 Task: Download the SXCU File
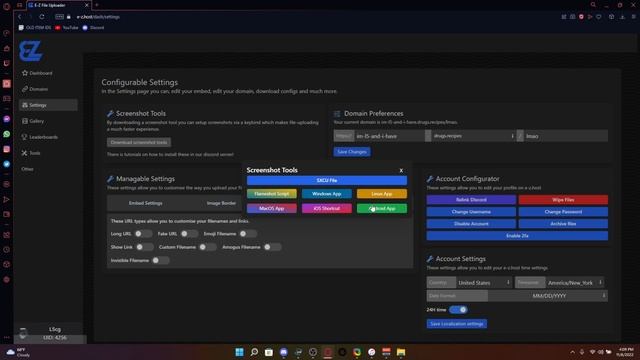(327, 180)
